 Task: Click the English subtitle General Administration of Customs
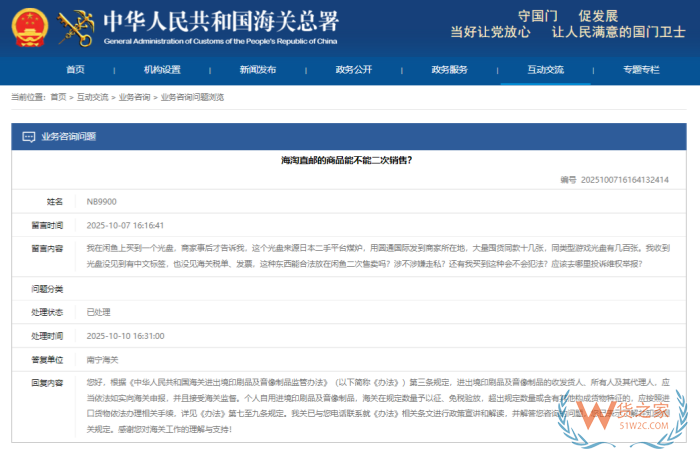221,41
